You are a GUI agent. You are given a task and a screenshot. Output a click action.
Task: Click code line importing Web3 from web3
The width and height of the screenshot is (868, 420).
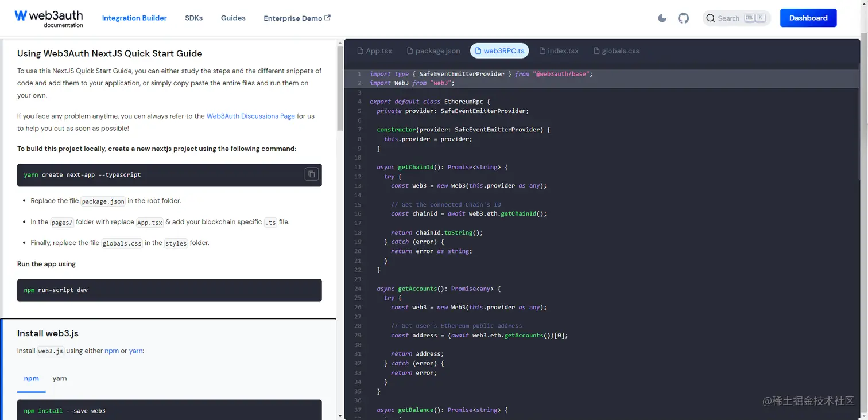point(412,83)
